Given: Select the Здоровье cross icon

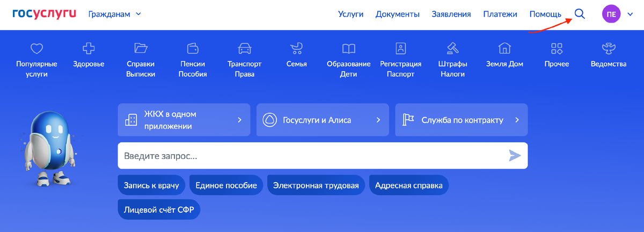Looking at the screenshot, I should tap(89, 49).
